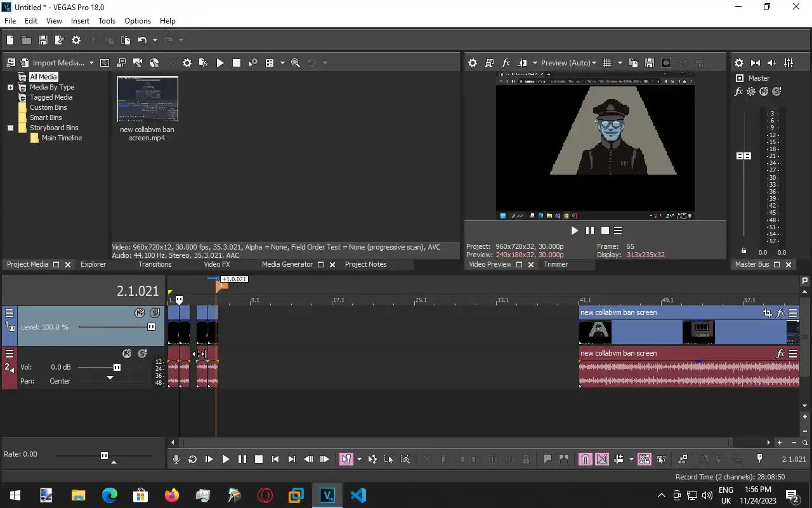The image size is (812, 508).
Task: Expand the Media By Type tree node
Action: pyautogui.click(x=10, y=87)
